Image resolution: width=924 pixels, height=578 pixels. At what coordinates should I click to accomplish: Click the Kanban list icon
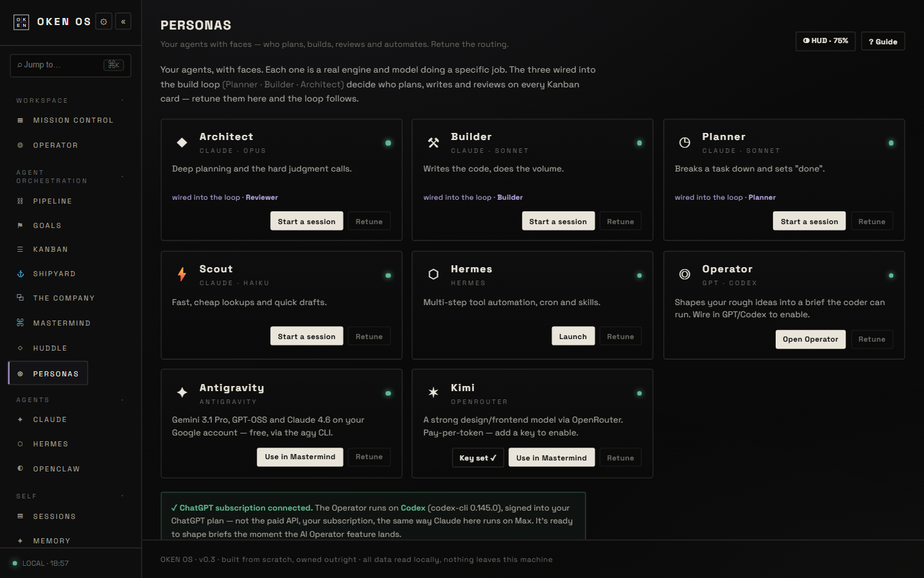coord(20,249)
